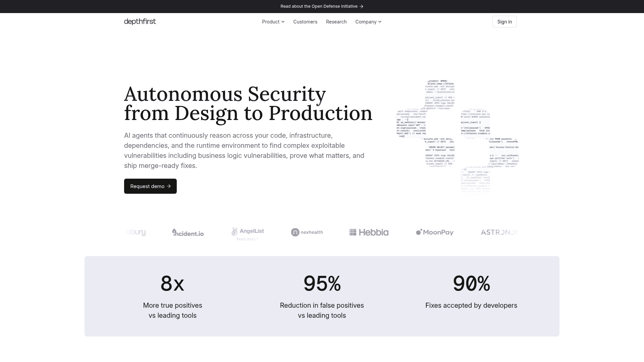Click the arrow in the top banner
The height and width of the screenshot is (362, 644).
pos(361,6)
